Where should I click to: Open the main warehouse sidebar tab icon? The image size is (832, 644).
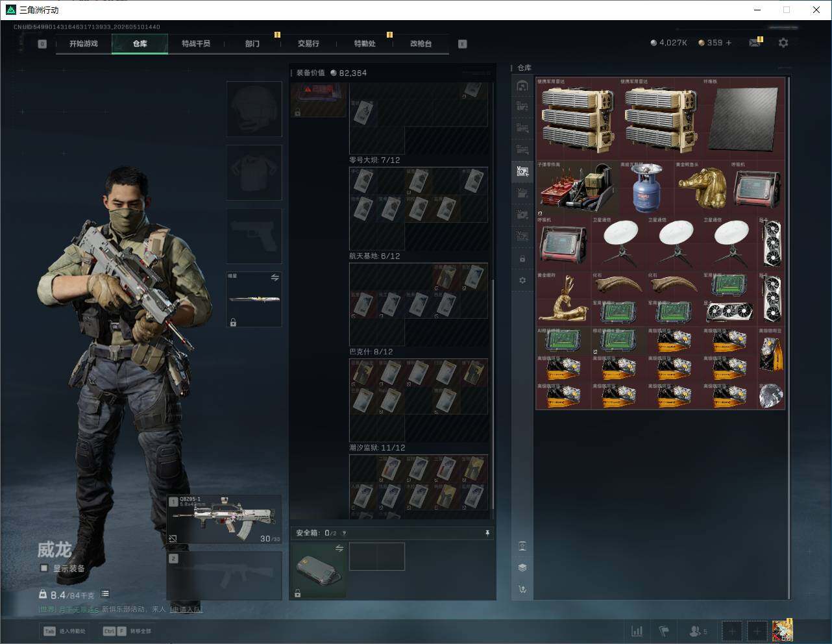tap(522, 86)
